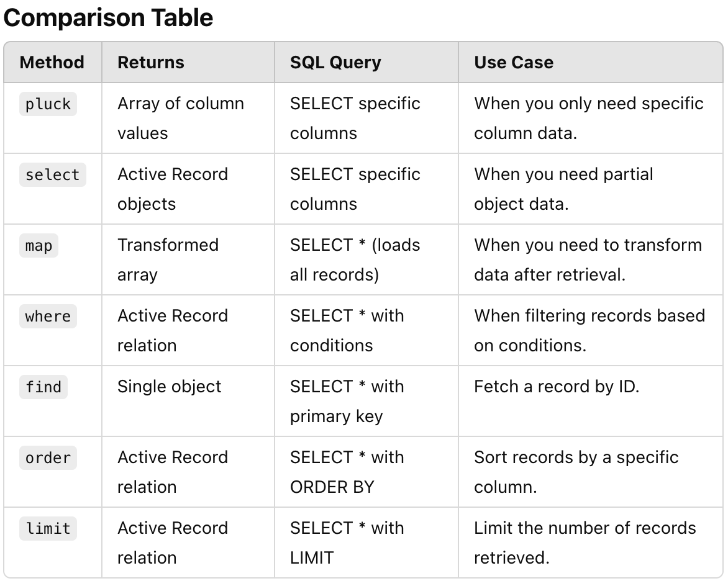Click the 'Array of column values' cell
This screenshot has width=728, height=581.
[x=180, y=118]
